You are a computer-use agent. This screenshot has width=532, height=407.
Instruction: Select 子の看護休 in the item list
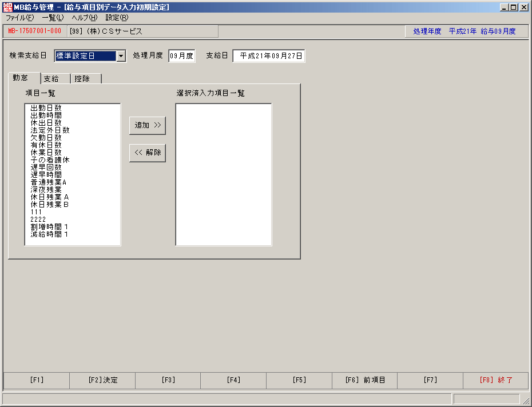pyautogui.click(x=50, y=160)
